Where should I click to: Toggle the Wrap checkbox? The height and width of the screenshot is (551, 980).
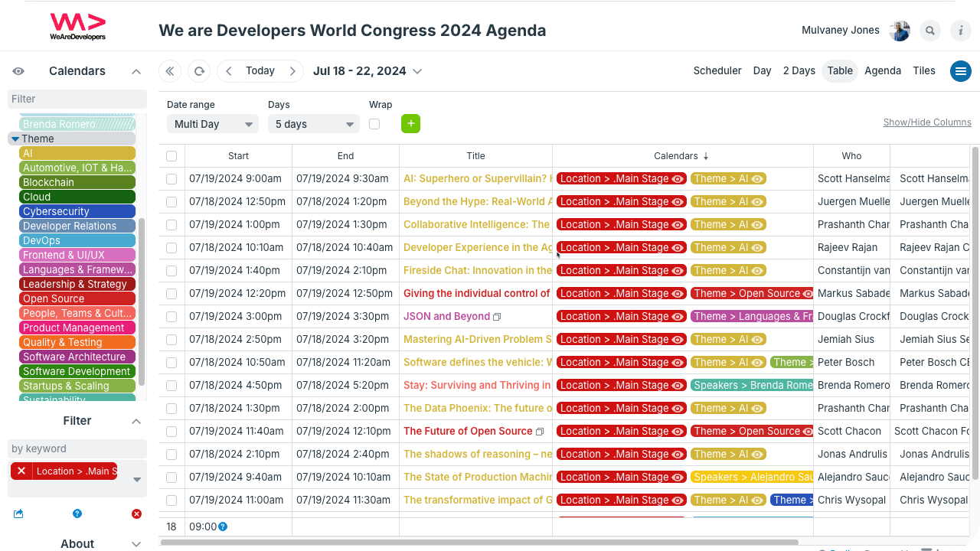pyautogui.click(x=374, y=124)
